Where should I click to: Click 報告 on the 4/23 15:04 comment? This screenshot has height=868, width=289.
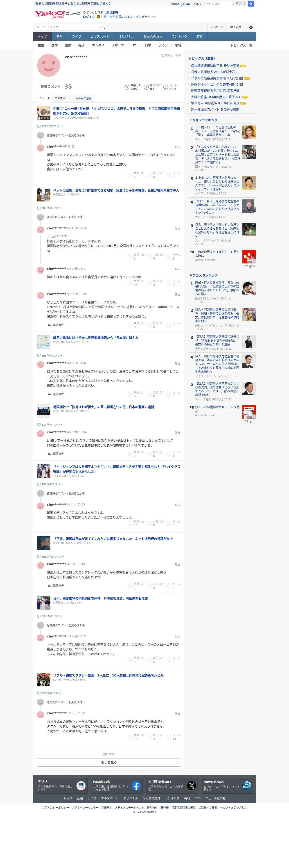[177, 433]
